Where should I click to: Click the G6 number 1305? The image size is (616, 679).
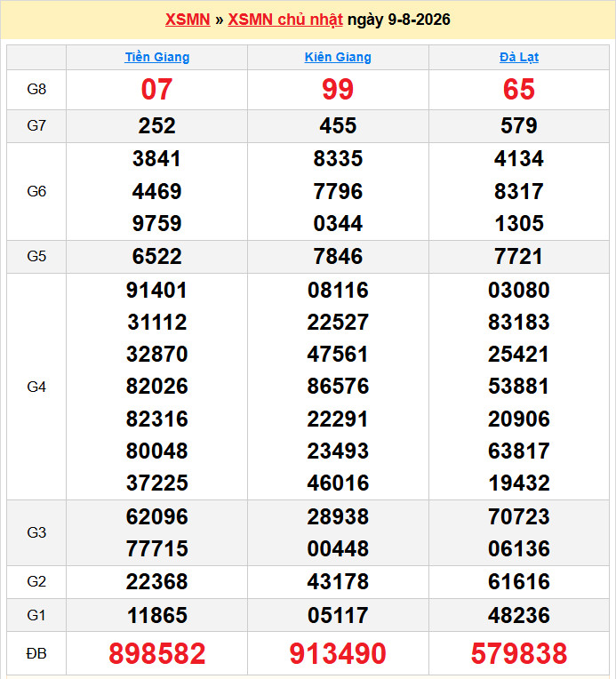pos(519,223)
